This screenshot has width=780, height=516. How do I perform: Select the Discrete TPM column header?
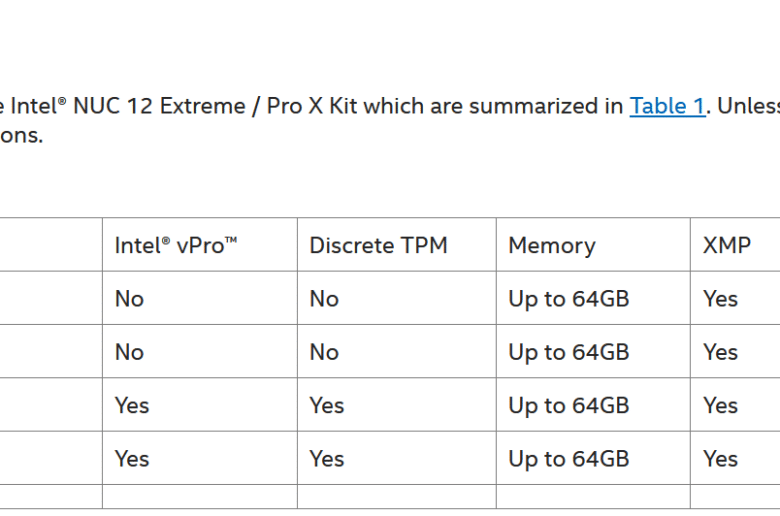point(396,244)
